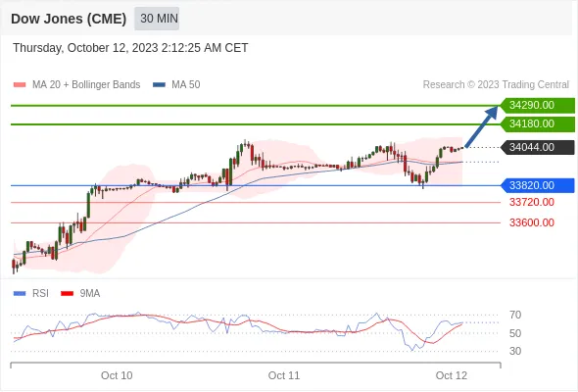
Task: Click the 30 MIN timeframe button
Action: (x=157, y=19)
